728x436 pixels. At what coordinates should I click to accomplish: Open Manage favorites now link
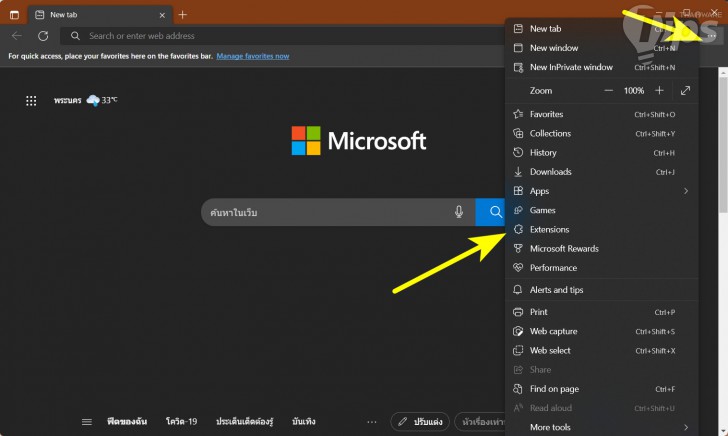tap(253, 56)
